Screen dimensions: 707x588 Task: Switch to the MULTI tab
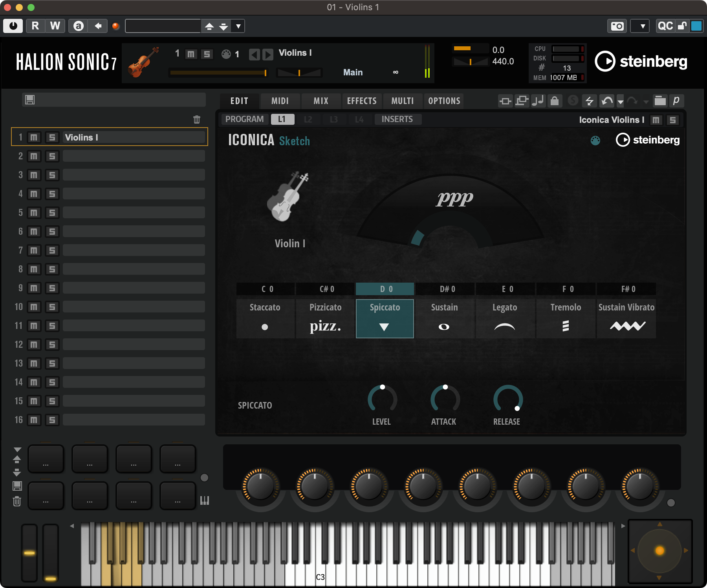click(x=403, y=101)
